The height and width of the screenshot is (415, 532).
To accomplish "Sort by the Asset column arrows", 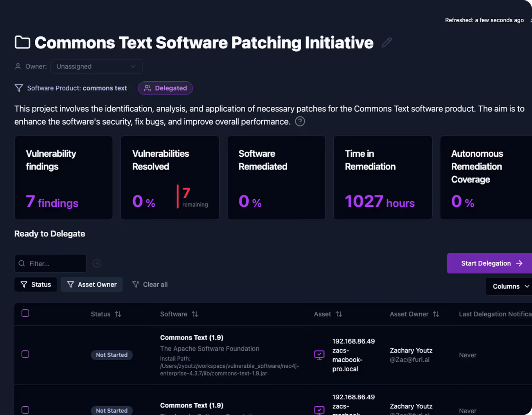I will click(339, 314).
